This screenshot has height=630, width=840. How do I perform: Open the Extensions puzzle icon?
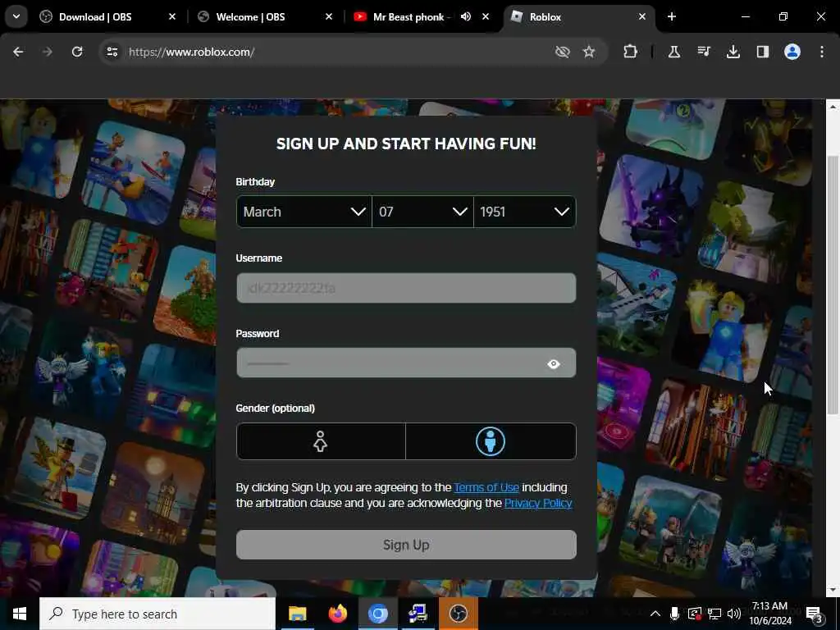[630, 52]
